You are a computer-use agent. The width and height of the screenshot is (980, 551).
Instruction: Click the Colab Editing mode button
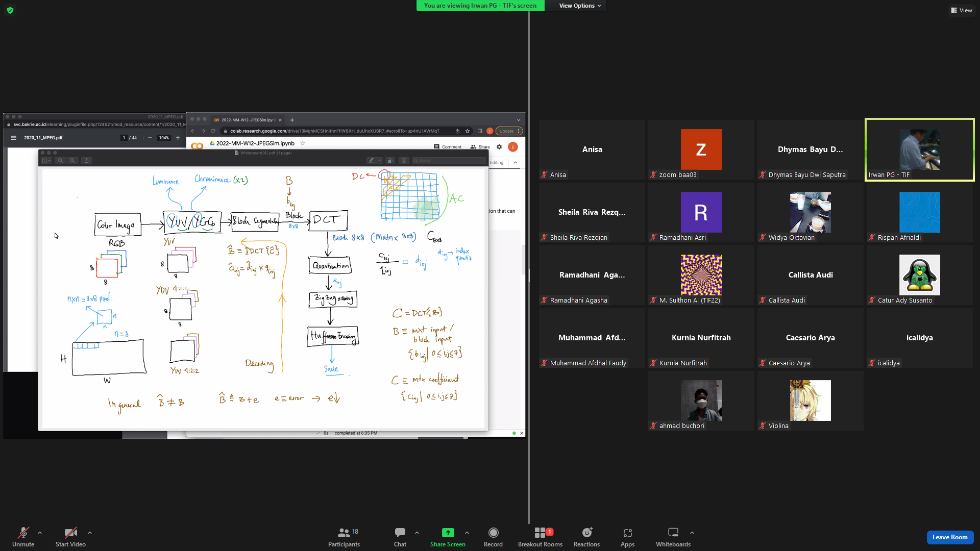pyautogui.click(x=497, y=162)
